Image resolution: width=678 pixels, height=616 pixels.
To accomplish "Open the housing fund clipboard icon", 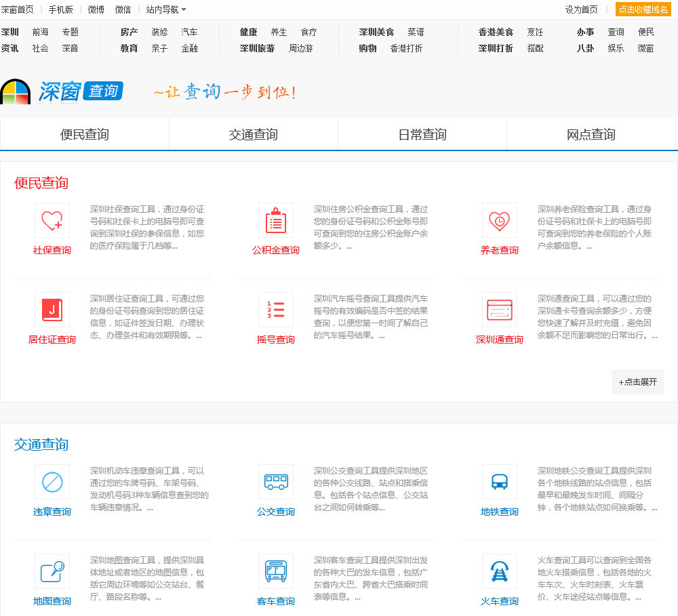I will click(x=276, y=221).
